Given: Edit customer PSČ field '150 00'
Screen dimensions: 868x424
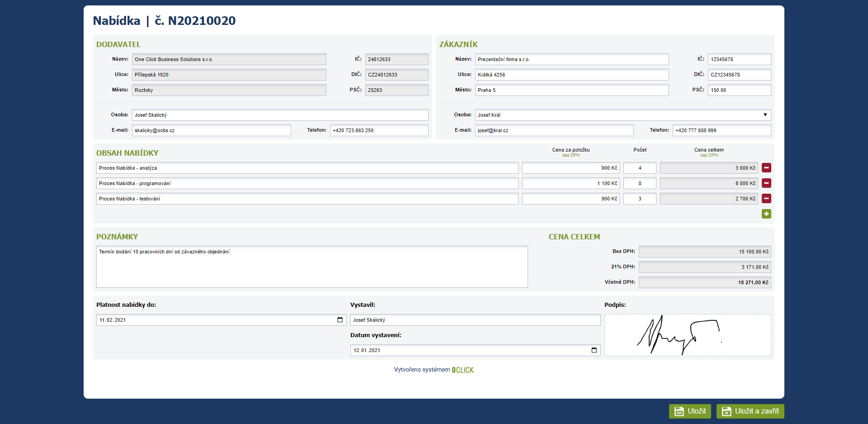Looking at the screenshot, I should (x=739, y=90).
